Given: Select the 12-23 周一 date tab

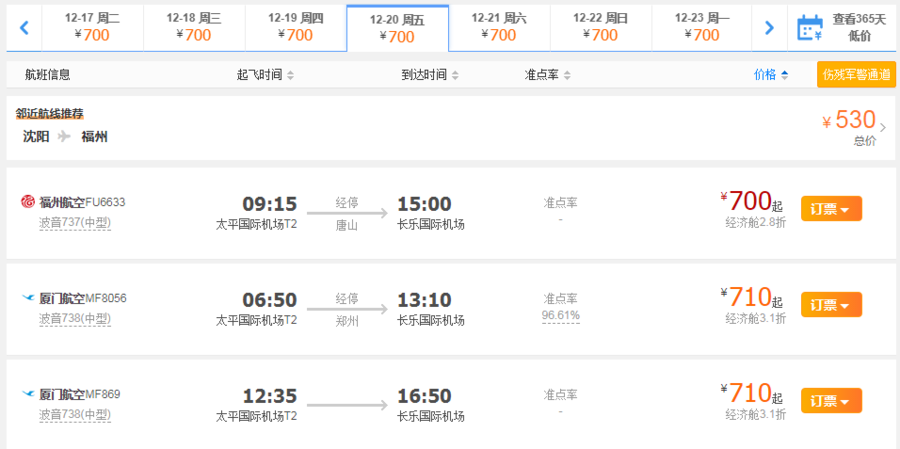Looking at the screenshot, I should point(702,27).
